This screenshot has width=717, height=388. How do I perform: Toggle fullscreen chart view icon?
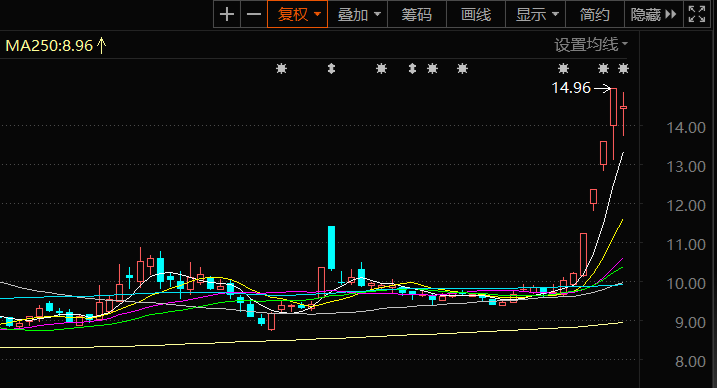click(x=697, y=15)
